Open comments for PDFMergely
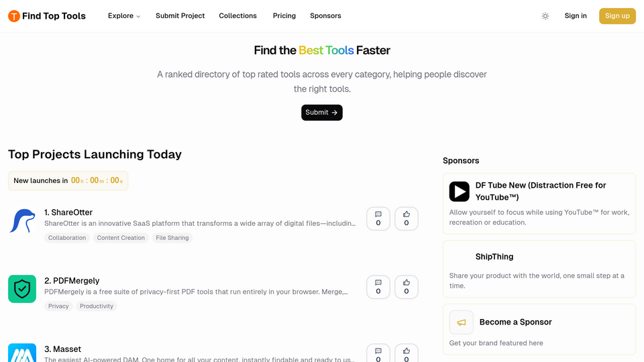 [x=378, y=287]
